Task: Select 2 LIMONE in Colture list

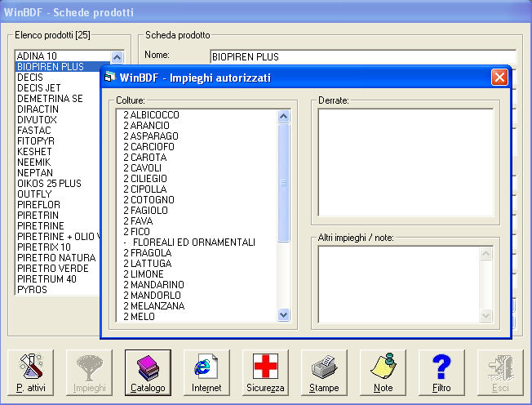Action: (x=197, y=274)
